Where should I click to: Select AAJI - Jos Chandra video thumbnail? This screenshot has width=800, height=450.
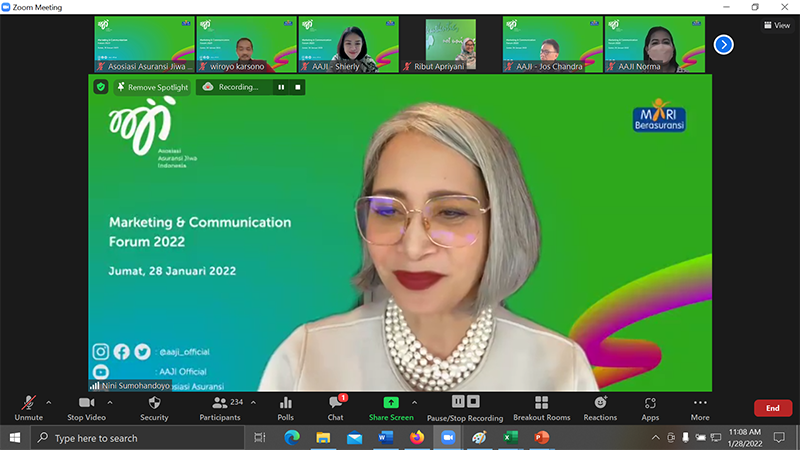(x=553, y=44)
